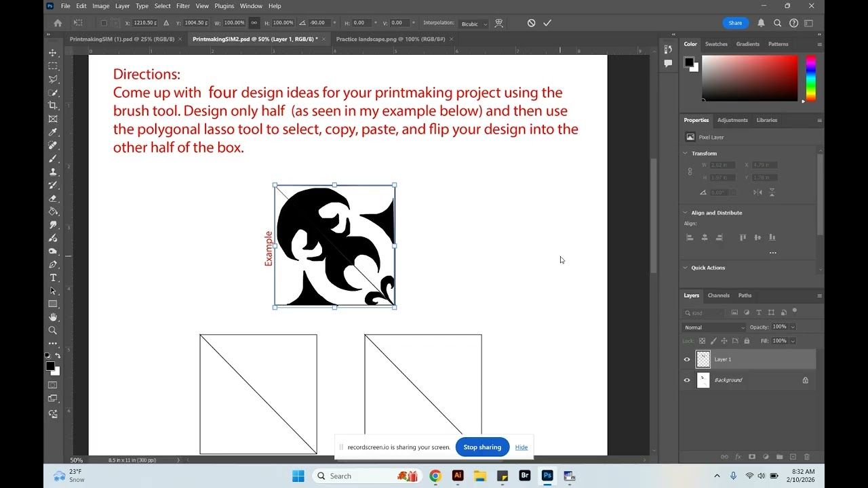Click the Share button
The image size is (868, 488).
point(735,23)
